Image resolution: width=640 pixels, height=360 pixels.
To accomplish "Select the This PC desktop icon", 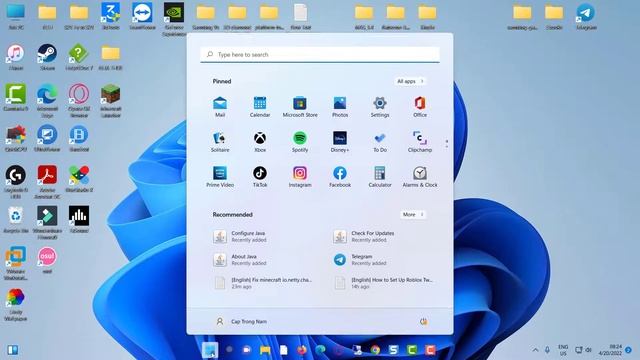I will (x=16, y=16).
